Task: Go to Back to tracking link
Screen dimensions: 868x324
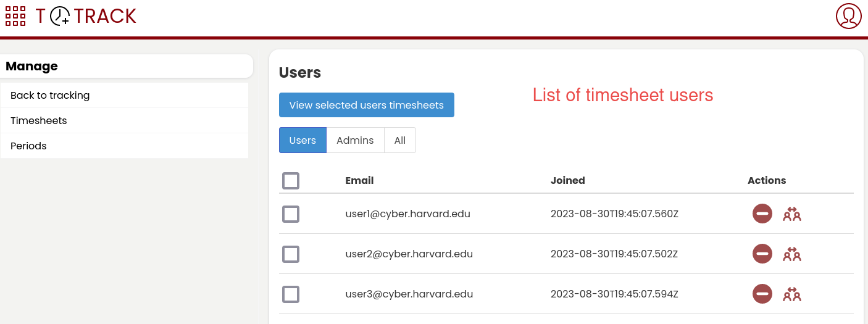Action: point(50,95)
